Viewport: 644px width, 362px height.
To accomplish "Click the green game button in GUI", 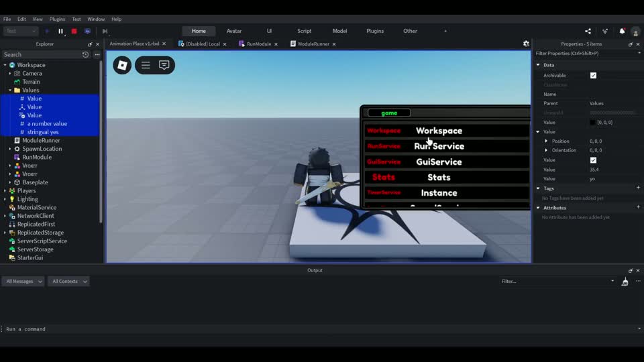I will [389, 113].
